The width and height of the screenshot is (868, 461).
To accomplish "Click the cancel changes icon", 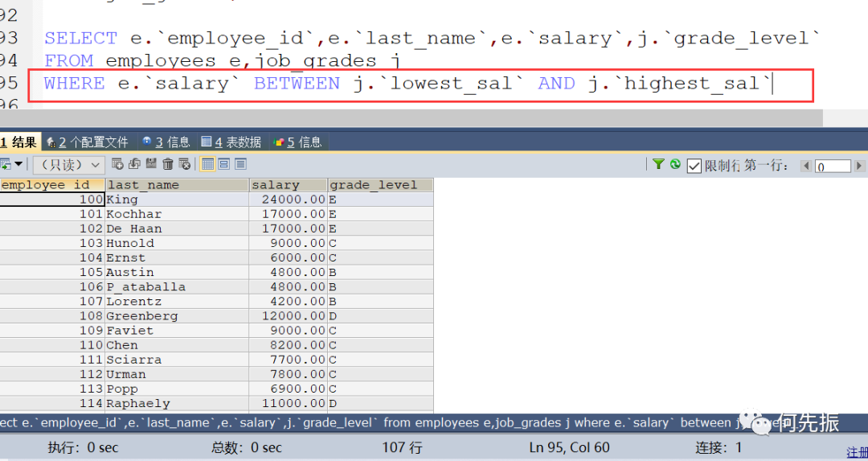I will coord(185,163).
